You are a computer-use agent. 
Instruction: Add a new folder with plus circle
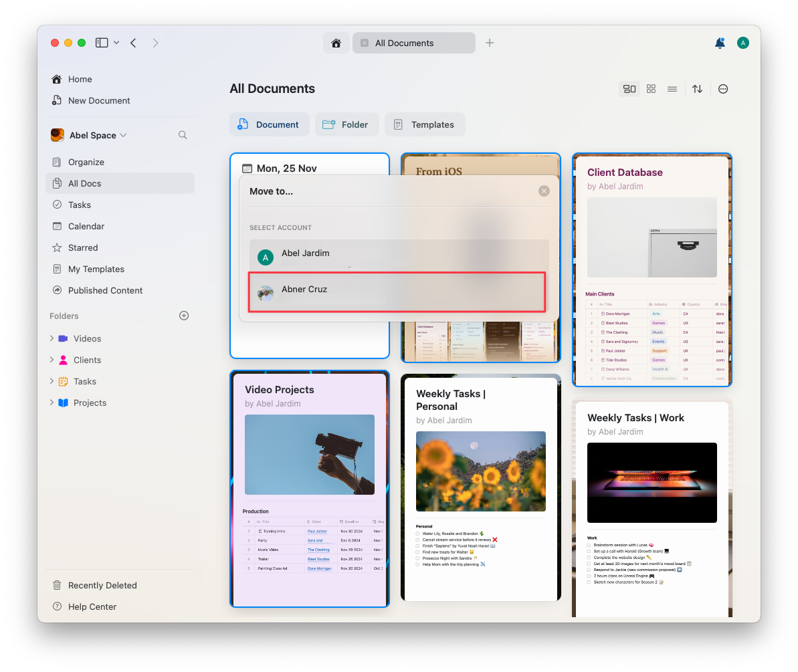coord(184,316)
